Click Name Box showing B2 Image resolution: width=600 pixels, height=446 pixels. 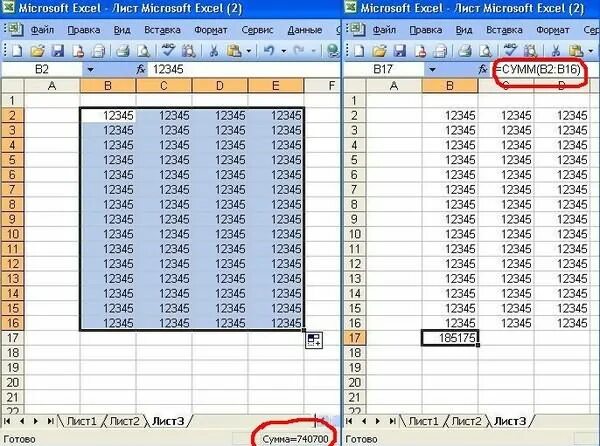tap(42, 70)
